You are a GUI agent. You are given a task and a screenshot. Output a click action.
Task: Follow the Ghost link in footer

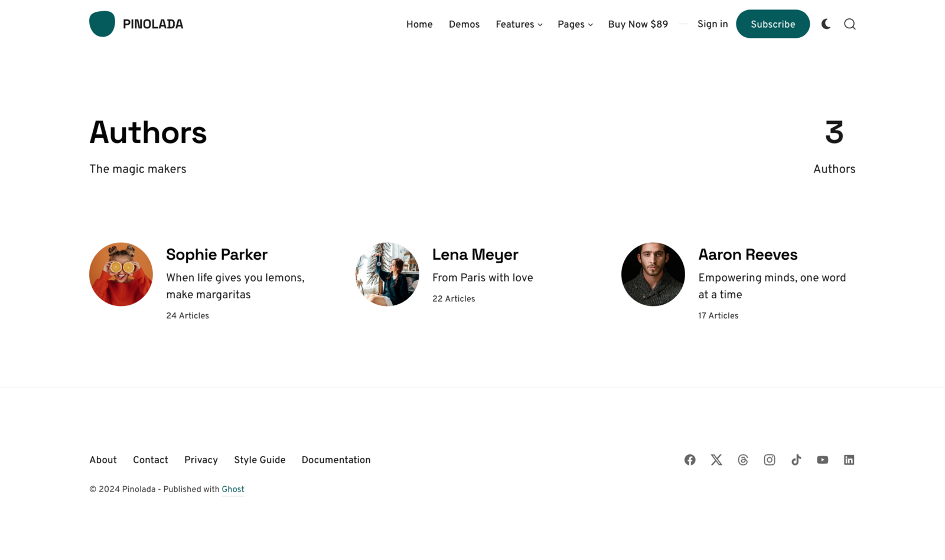coord(233,489)
